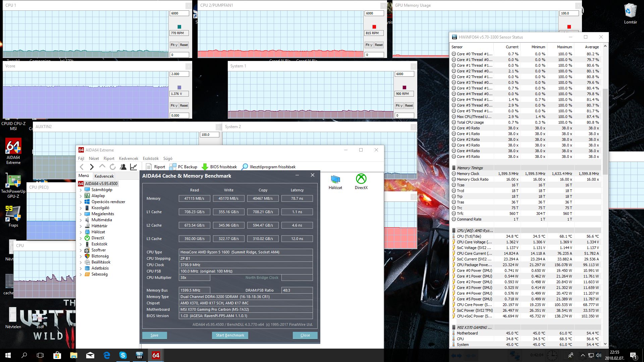The height and width of the screenshot is (362, 644).
Task: Open the Windows Start button
Action: pyautogui.click(x=8, y=355)
